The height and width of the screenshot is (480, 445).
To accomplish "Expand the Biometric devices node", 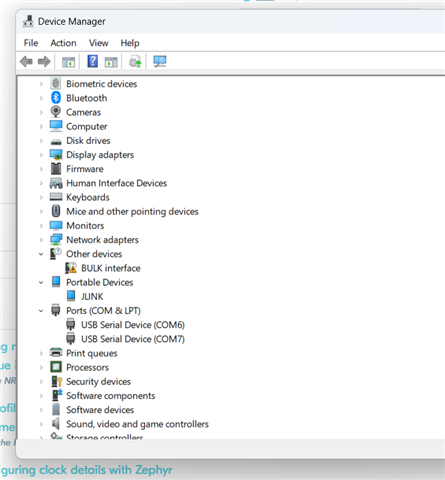I will (x=41, y=84).
